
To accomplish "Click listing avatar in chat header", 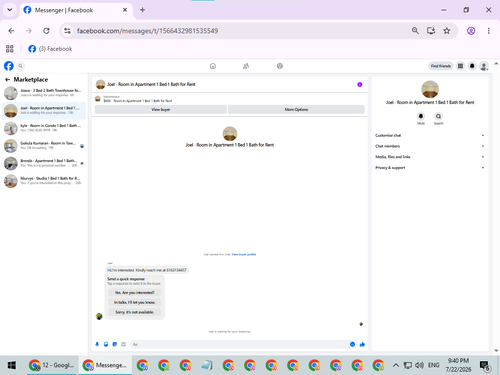I will click(100, 84).
